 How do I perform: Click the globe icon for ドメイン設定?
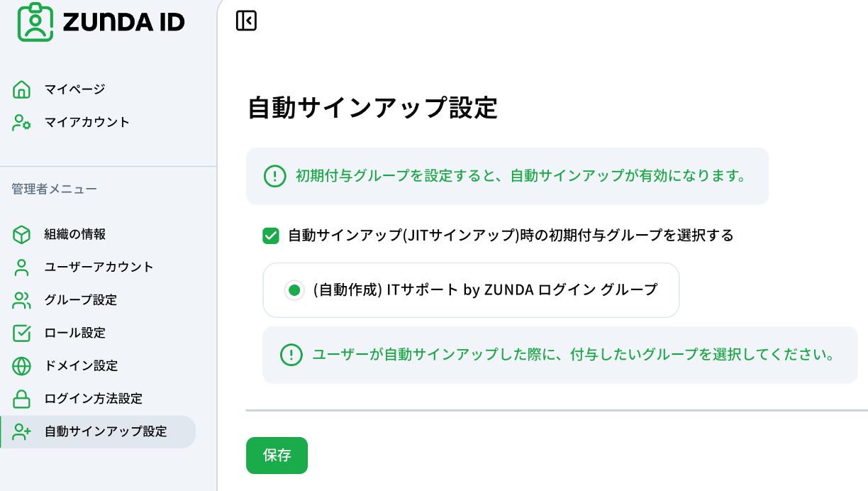click(x=22, y=366)
